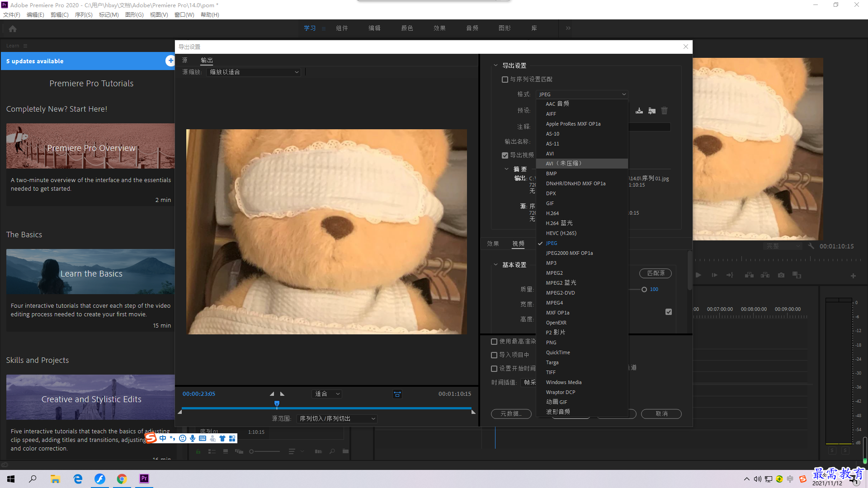Click the plus icon on updates banner
Image resolution: width=868 pixels, height=488 pixels.
pyautogui.click(x=170, y=61)
